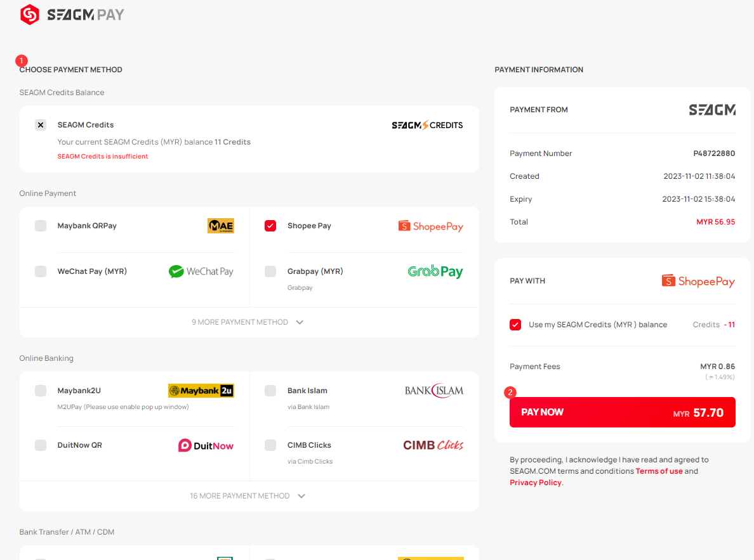The width and height of the screenshot is (754, 560).
Task: Click the GrabPay logo
Action: point(435,271)
